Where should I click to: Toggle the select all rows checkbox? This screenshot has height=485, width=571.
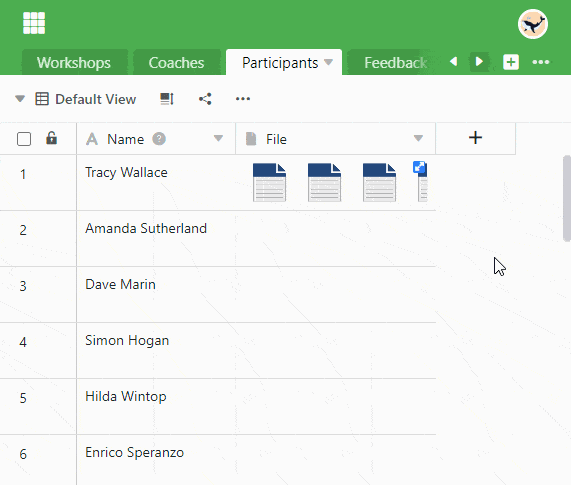tap(24, 139)
